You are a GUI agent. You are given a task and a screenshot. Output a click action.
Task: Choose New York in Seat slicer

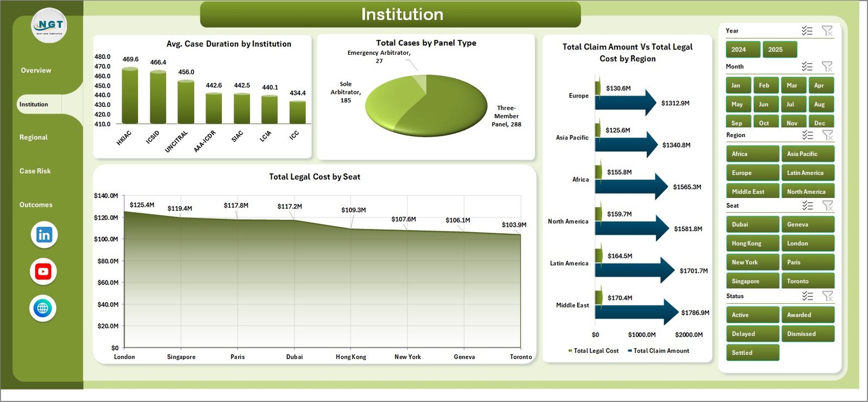[752, 262]
